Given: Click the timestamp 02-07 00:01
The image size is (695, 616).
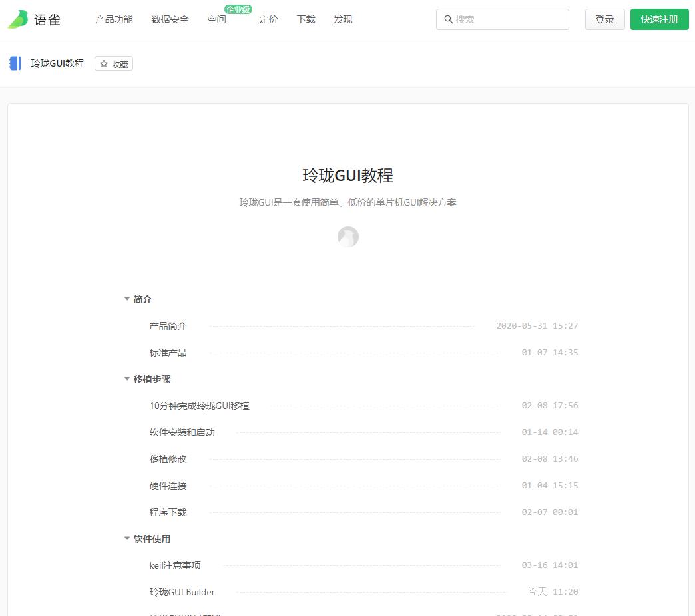Looking at the screenshot, I should coord(550,512).
